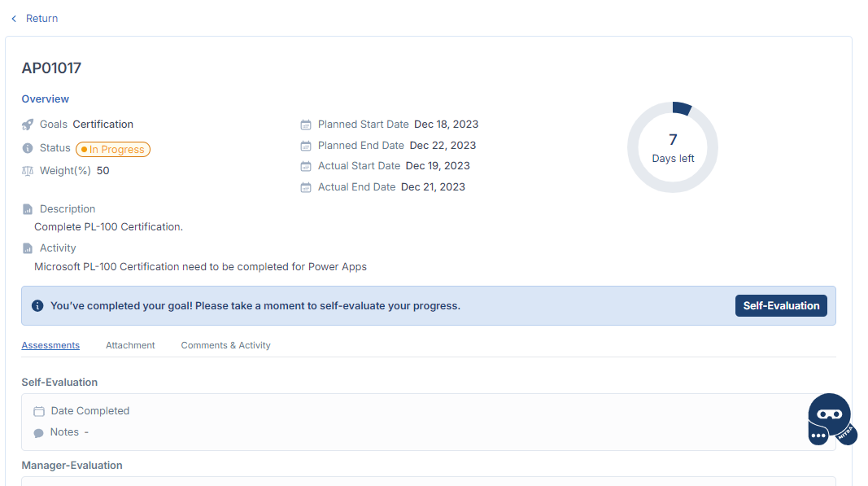Click the Activity document icon

coord(28,248)
